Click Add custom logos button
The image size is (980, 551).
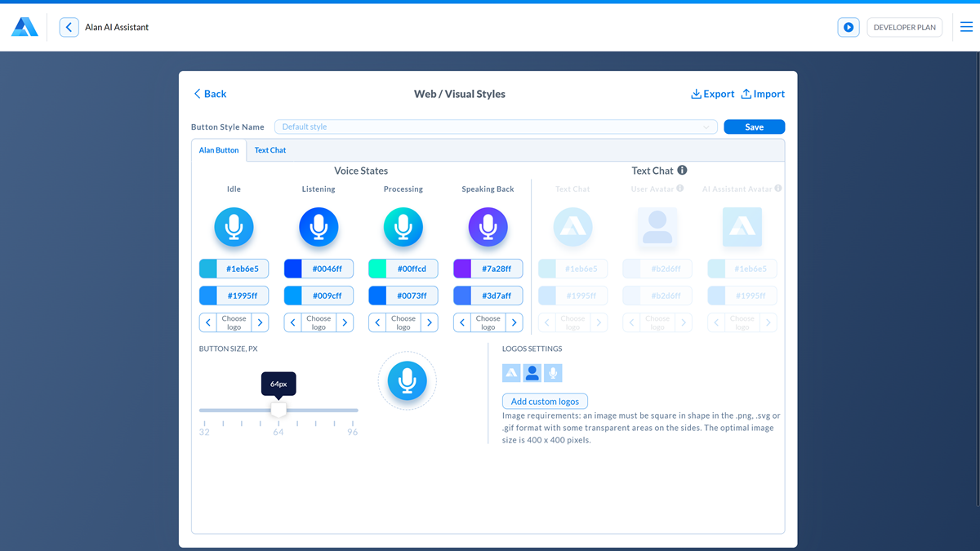click(x=545, y=402)
